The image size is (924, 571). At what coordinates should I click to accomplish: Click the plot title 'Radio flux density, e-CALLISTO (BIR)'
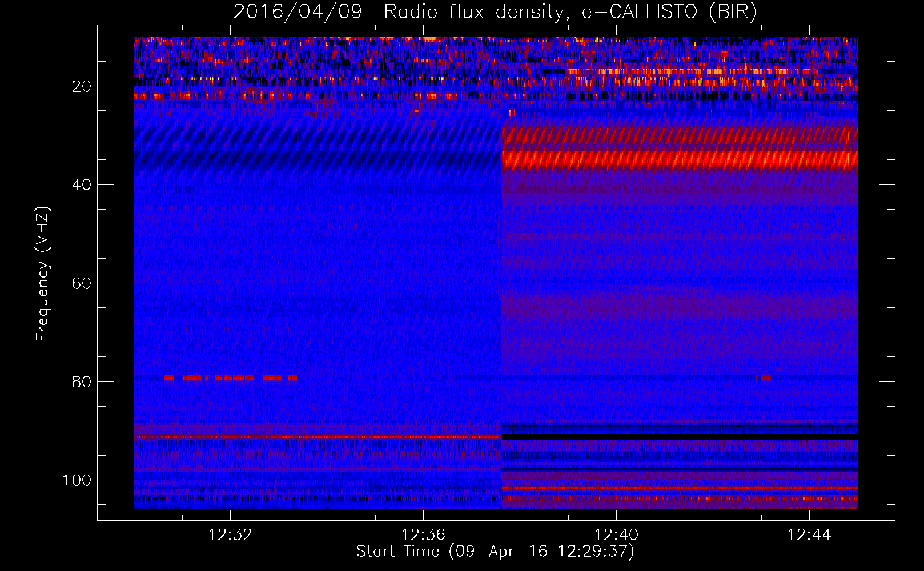click(571, 12)
